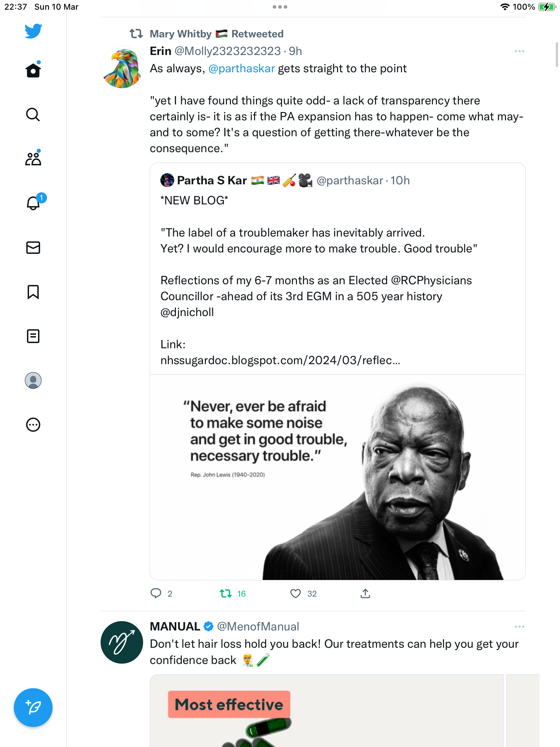
Task: Like Erin's tweet with the heart
Action: tap(296, 594)
